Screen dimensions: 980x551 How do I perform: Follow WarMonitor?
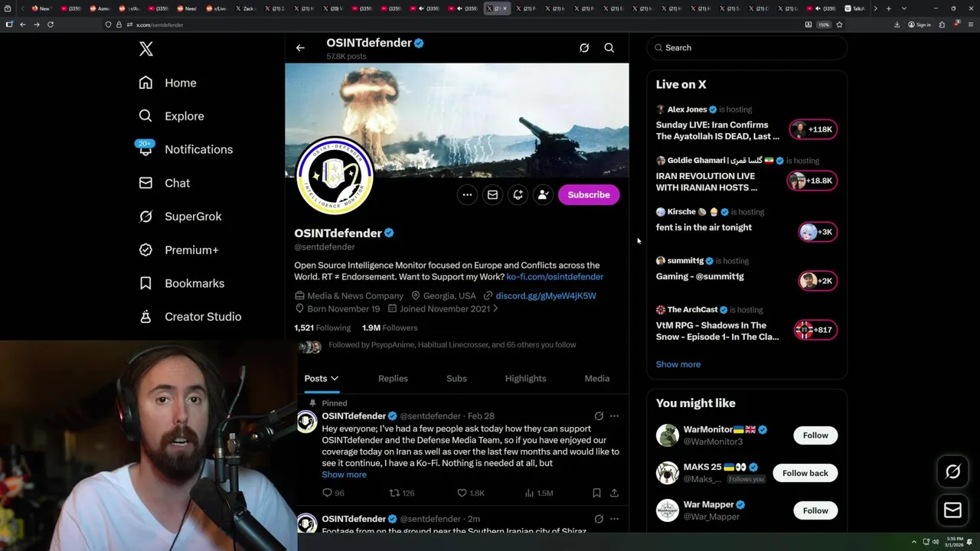(x=815, y=435)
